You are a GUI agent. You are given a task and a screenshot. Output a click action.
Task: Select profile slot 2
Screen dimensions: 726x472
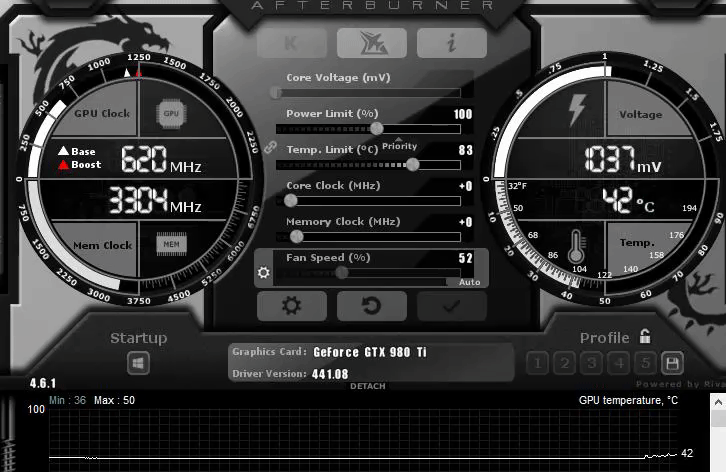565,363
